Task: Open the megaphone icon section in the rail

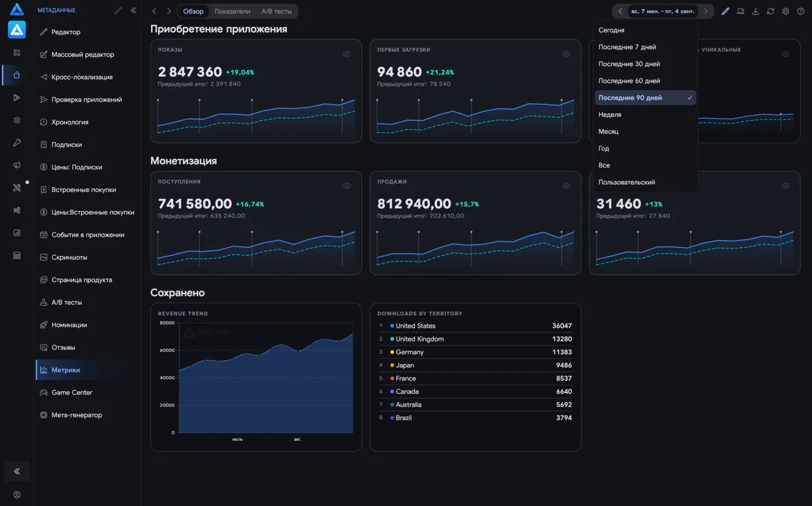Action: 17,165
